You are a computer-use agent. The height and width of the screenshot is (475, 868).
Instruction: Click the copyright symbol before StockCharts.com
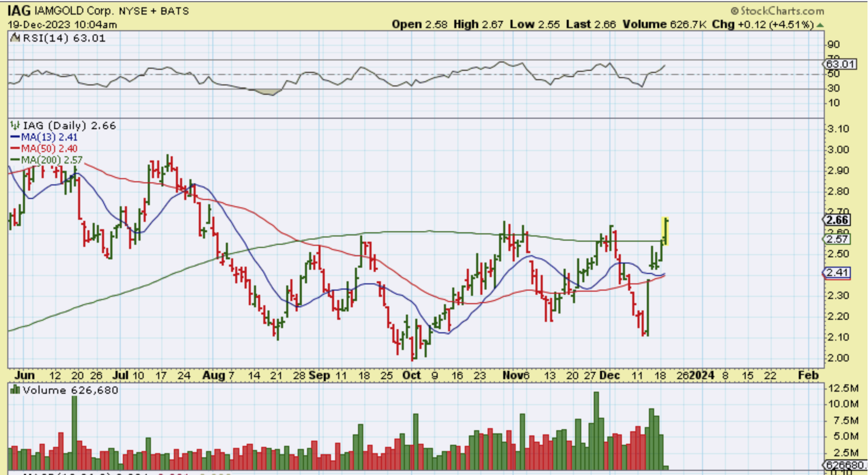point(734,11)
